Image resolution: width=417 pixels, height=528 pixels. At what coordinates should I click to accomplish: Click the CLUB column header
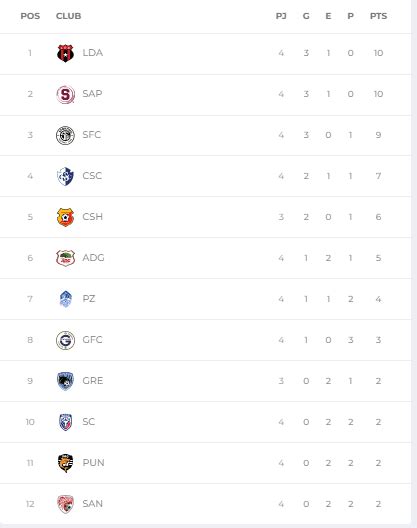(x=68, y=16)
